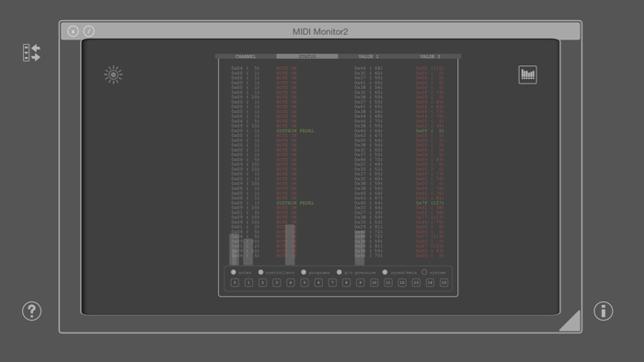
Task: Toggle channel 0 button
Action: (x=235, y=282)
